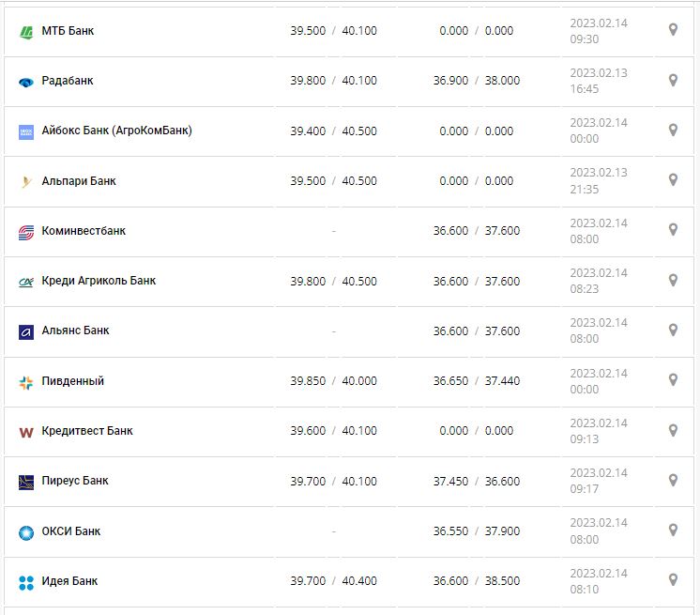Click the Альпари Банк location marker
The image size is (700, 615).
click(673, 179)
